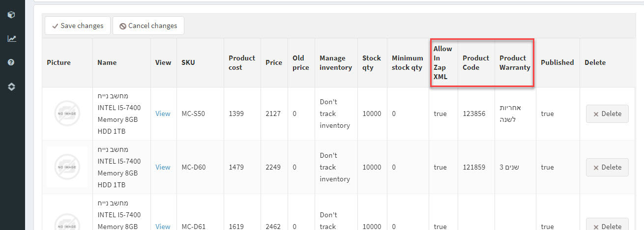Open the line chart reports sidebar icon
644x230 pixels.
pos(11,38)
